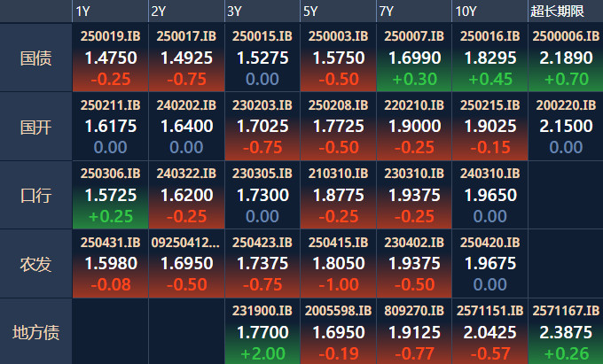The width and height of the screenshot is (603, 364).
Task: Select the 2571167.IB local bond cell
Action: [566, 332]
